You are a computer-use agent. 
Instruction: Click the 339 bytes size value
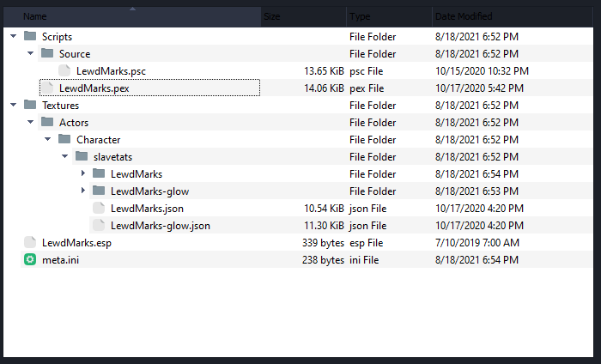323,243
